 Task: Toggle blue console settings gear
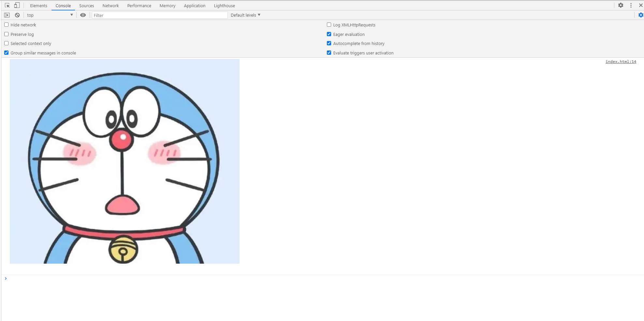coord(641,15)
